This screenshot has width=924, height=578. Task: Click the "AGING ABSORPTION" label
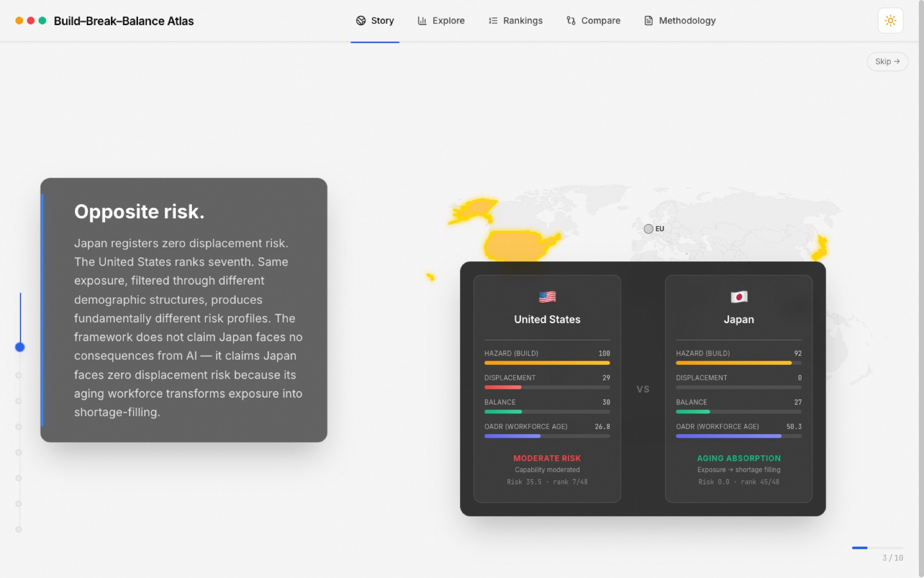739,458
